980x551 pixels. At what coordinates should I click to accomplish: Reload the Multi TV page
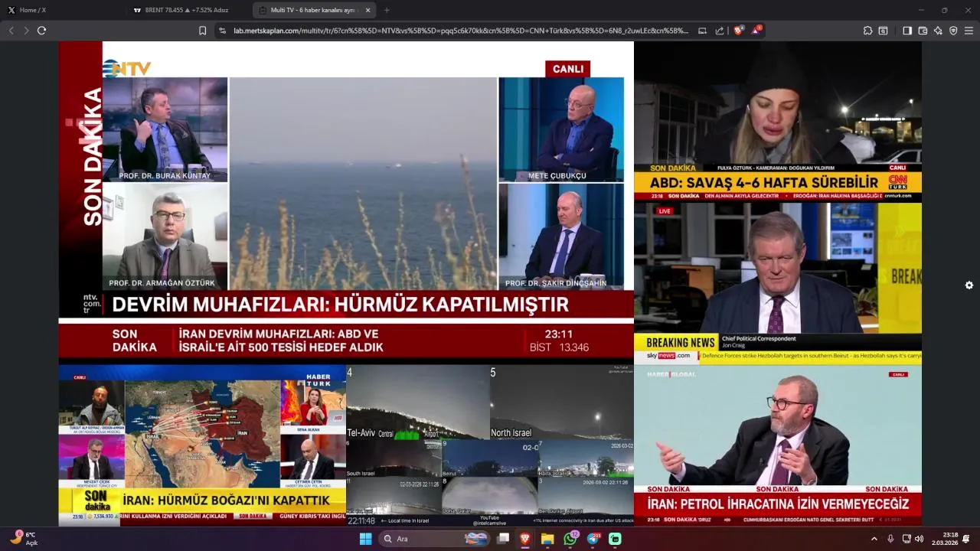[41, 31]
